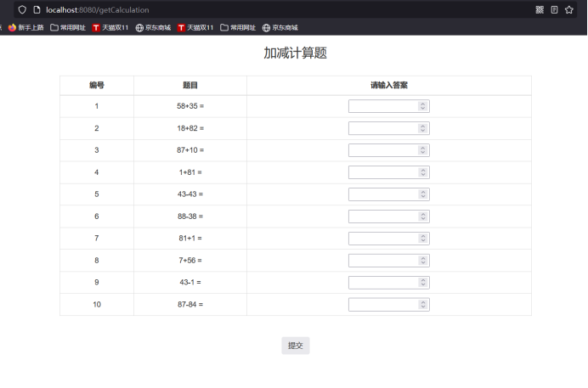Click the question text 58+35 =

tap(190, 106)
